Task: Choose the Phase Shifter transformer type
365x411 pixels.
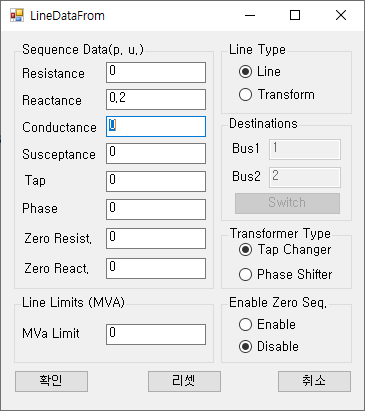Action: [285, 275]
